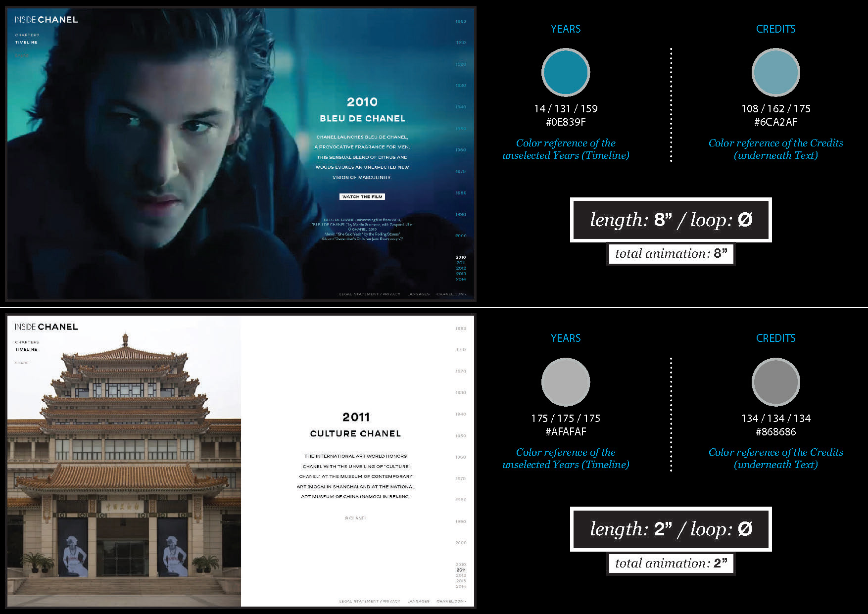Click the #AFAFAF gray Years color swatch
This screenshot has height=614, width=868.
coord(566,382)
